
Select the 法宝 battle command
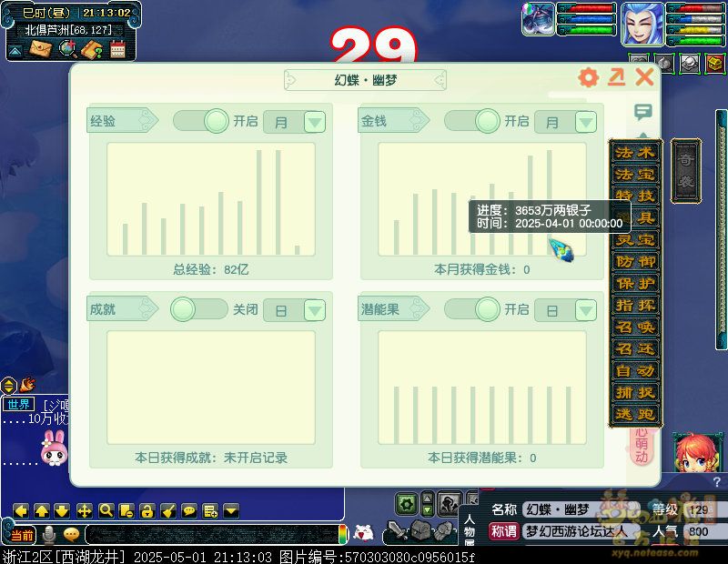tap(635, 174)
